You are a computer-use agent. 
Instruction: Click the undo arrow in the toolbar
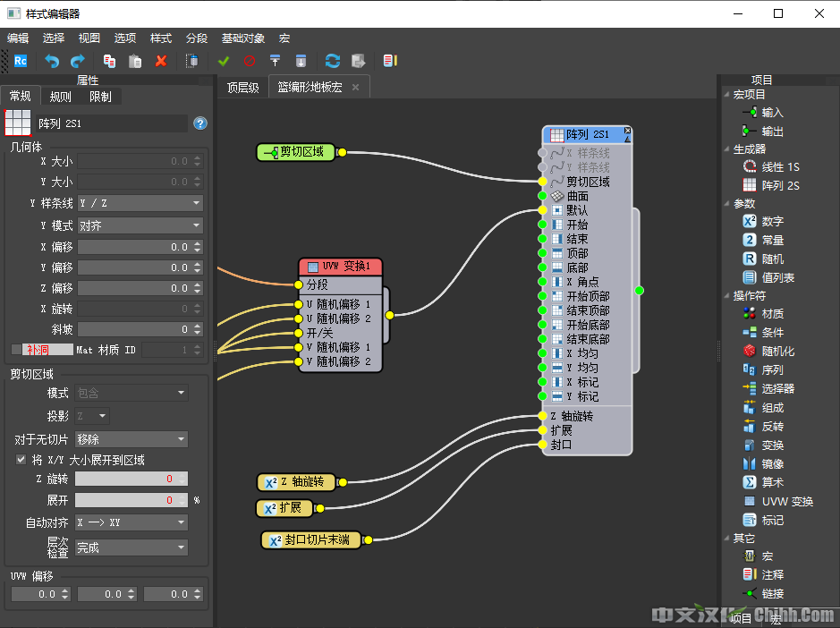tap(52, 61)
